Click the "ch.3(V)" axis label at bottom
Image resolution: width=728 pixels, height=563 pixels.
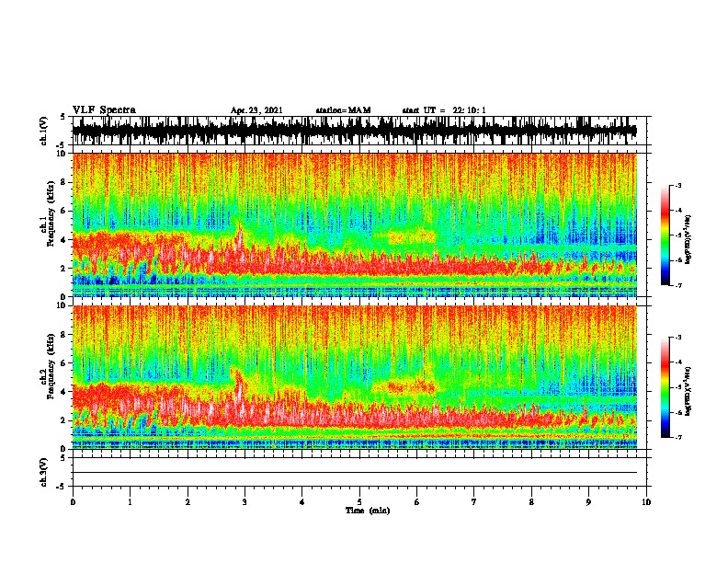[x=44, y=472]
